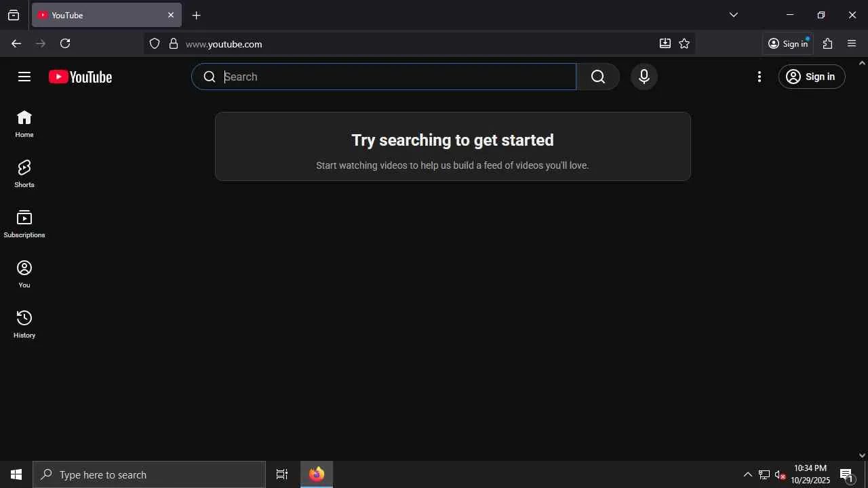Screen dimensions: 868x488
Task: Click 'Start watching videos' message text
Action: [452, 165]
